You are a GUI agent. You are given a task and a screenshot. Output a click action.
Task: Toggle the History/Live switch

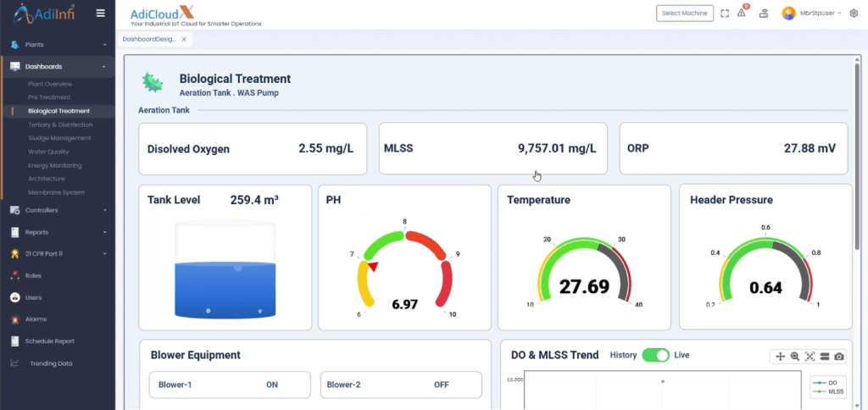(x=655, y=355)
